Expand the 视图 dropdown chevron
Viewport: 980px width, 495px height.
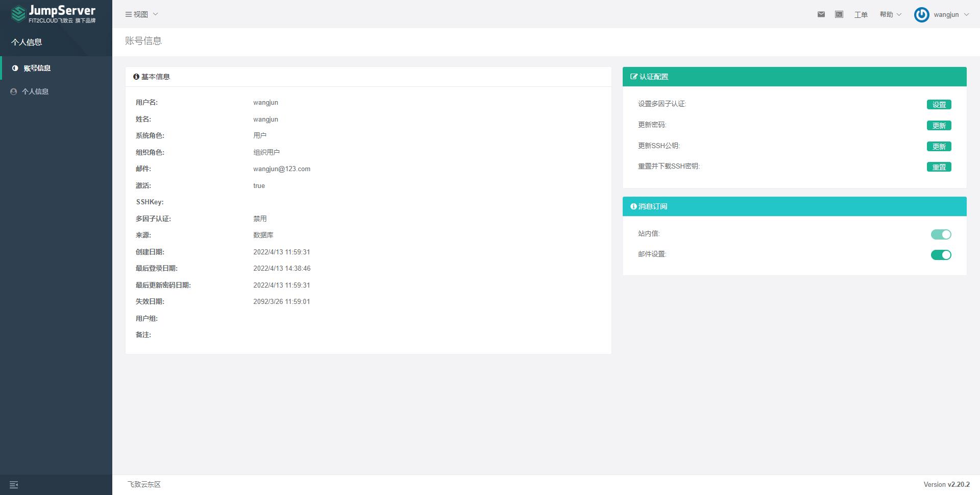pos(155,14)
